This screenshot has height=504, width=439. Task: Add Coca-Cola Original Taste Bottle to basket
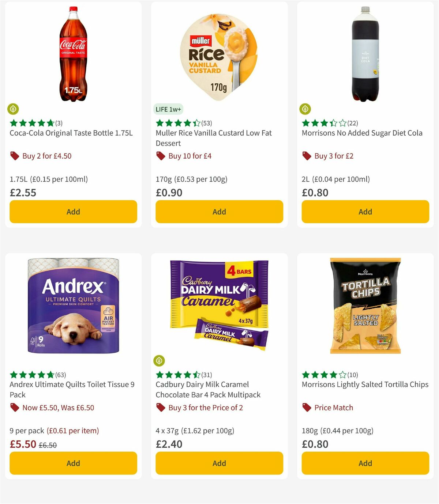point(73,212)
